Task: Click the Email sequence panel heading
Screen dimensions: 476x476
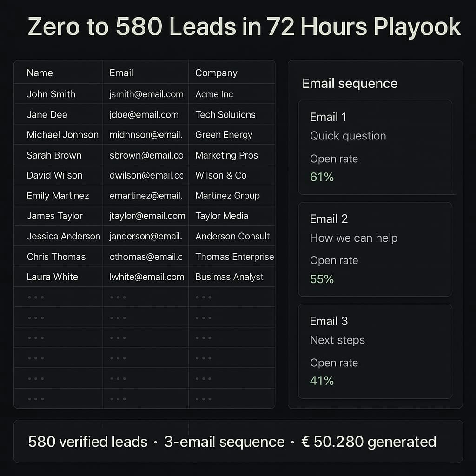Action: (350, 84)
